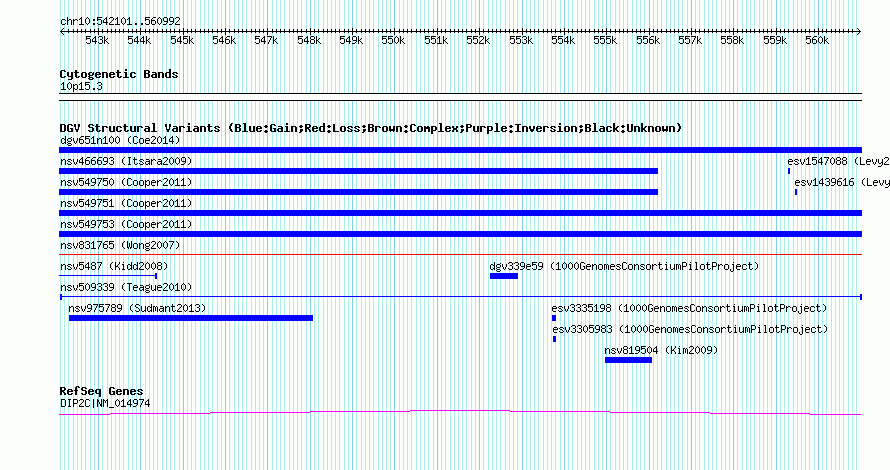Click the blue bar under nsv466693
The height and width of the screenshot is (470, 890).
tap(358, 171)
